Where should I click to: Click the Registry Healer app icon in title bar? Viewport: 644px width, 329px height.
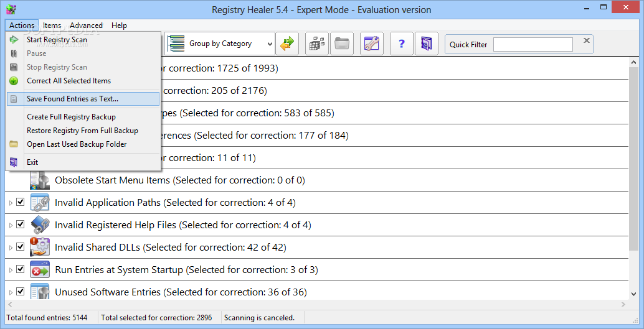[x=11, y=9]
